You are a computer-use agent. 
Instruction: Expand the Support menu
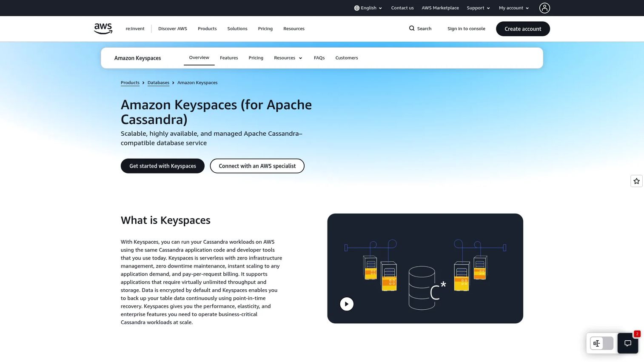pos(478,8)
